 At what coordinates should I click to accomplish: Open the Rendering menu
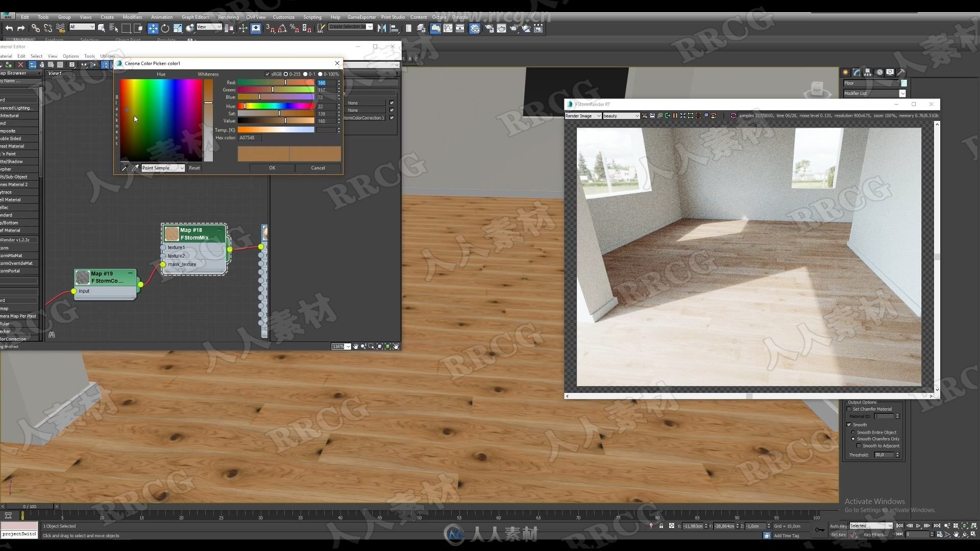point(228,17)
